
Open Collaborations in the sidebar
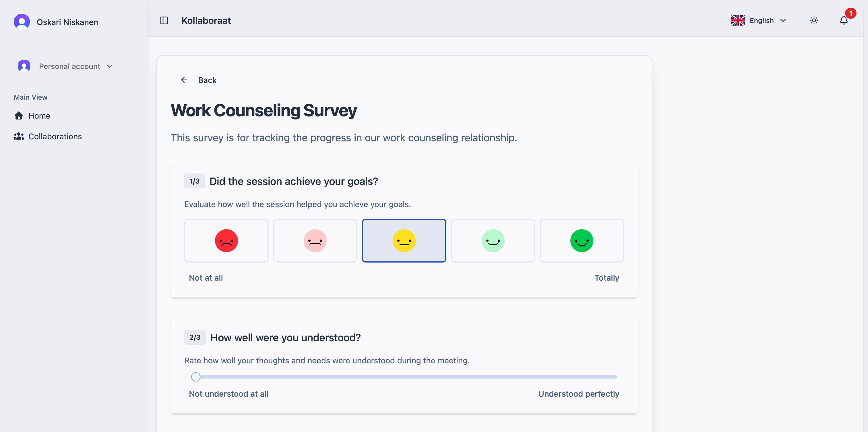pos(55,136)
